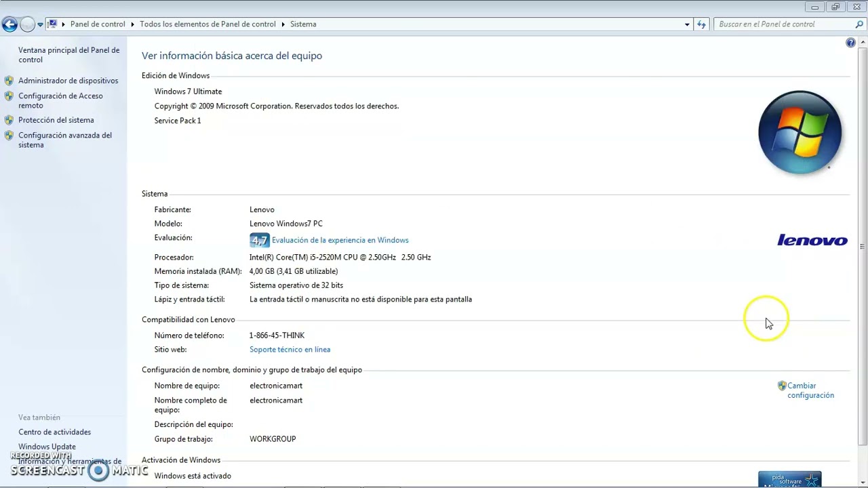
Task: Go back with the blue Back arrow
Action: click(9, 25)
